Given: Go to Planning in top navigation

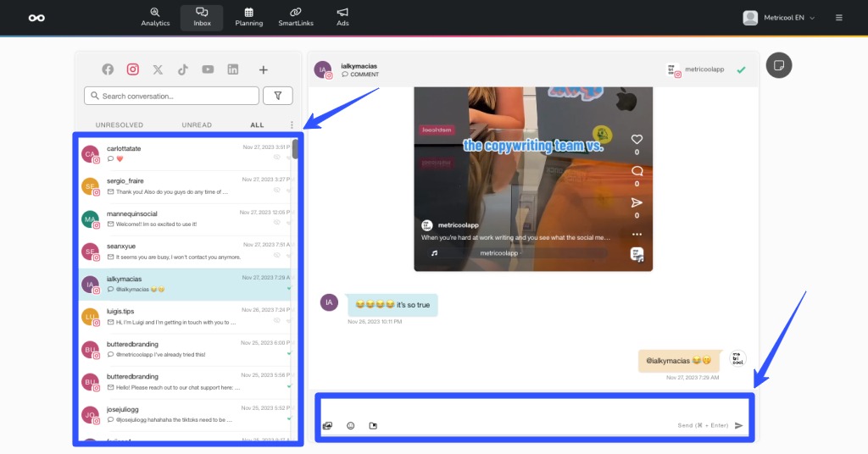Looking at the screenshot, I should coord(248,17).
